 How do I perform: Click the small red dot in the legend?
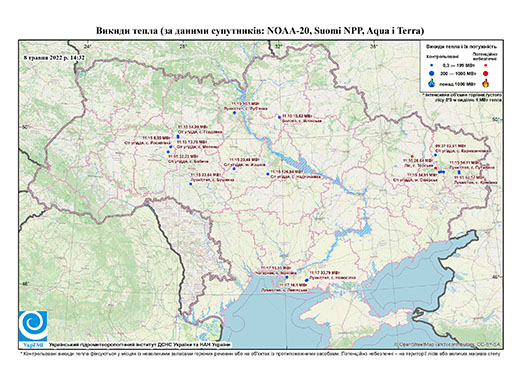[485, 66]
